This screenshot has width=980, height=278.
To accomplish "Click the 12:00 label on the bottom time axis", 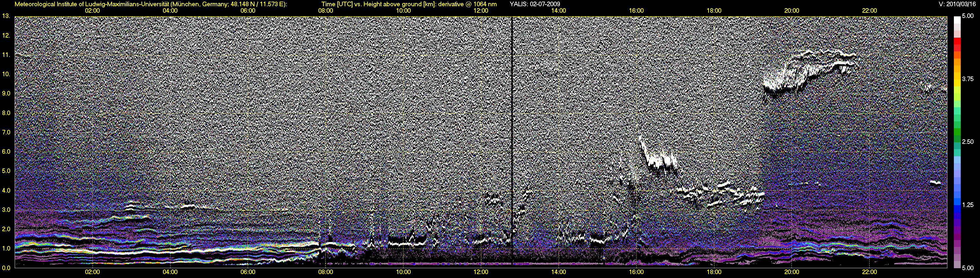I will coord(481,272).
